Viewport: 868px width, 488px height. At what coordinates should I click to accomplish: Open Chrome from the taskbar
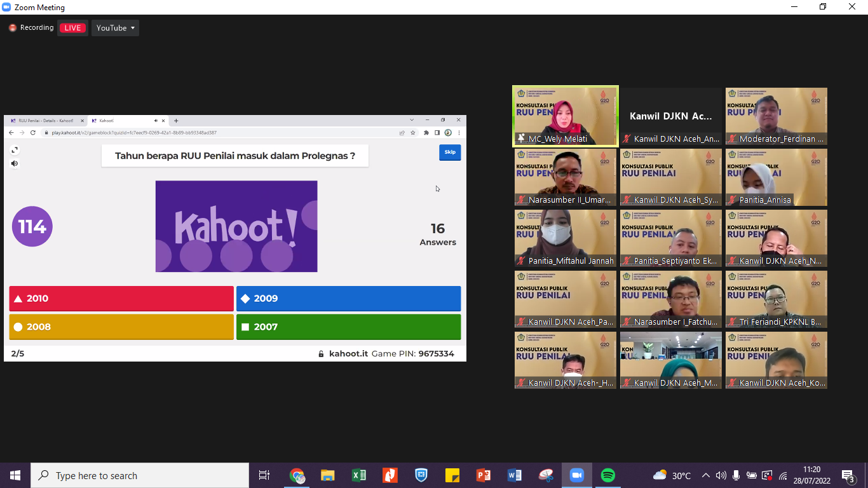click(297, 475)
